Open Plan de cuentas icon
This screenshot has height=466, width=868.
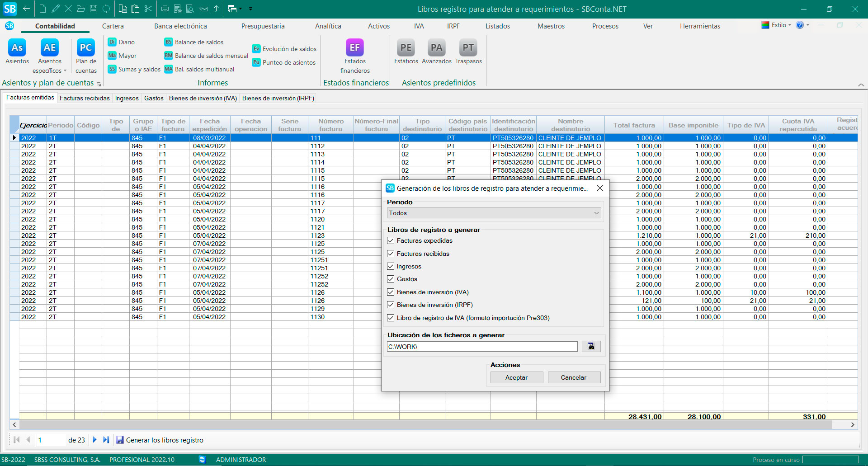pos(86,48)
